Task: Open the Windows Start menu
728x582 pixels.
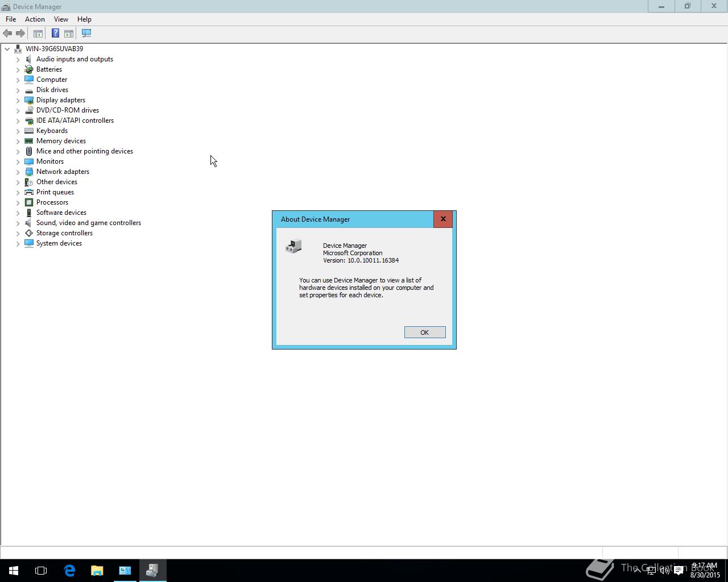Action: click(14, 571)
